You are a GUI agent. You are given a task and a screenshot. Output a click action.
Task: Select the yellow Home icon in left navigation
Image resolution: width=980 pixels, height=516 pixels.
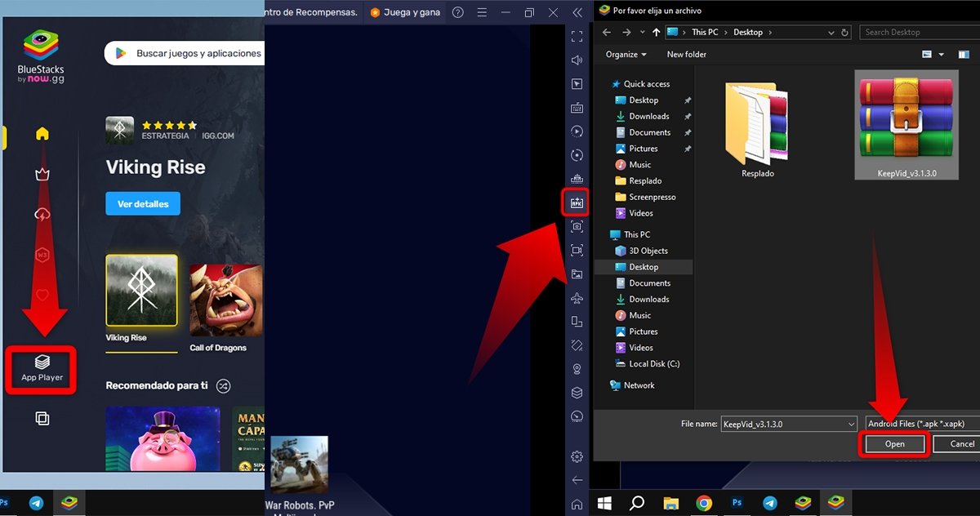pos(42,134)
